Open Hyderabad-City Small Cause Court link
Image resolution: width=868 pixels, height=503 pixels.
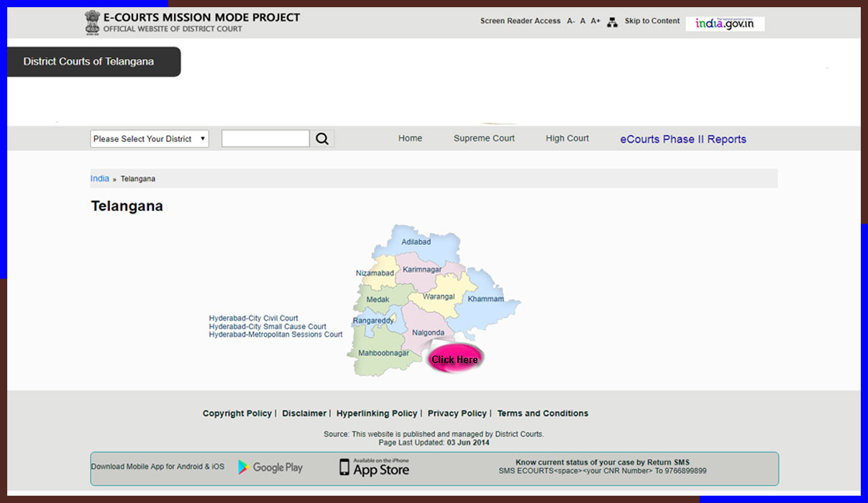tap(268, 326)
